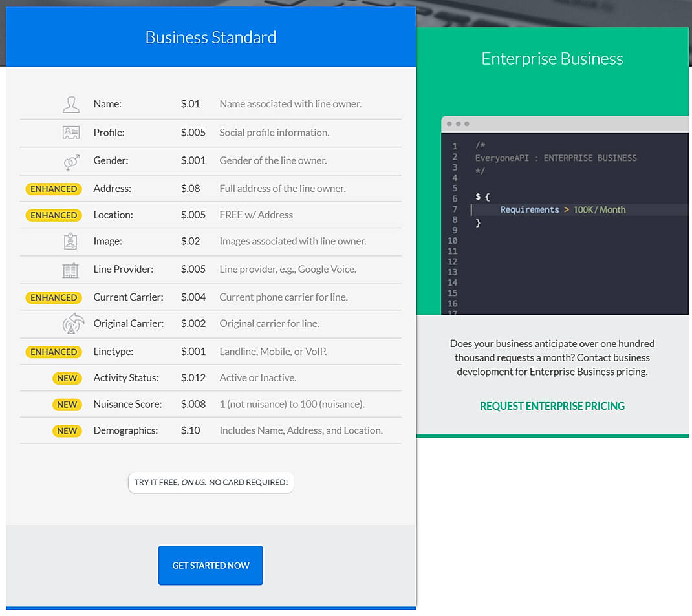Click the antenna tower icon beside Original Carrier
The height and width of the screenshot is (616, 692).
73,323
